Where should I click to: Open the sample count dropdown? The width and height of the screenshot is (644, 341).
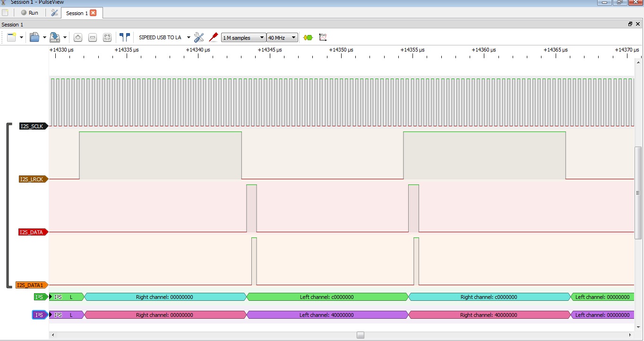tap(243, 38)
